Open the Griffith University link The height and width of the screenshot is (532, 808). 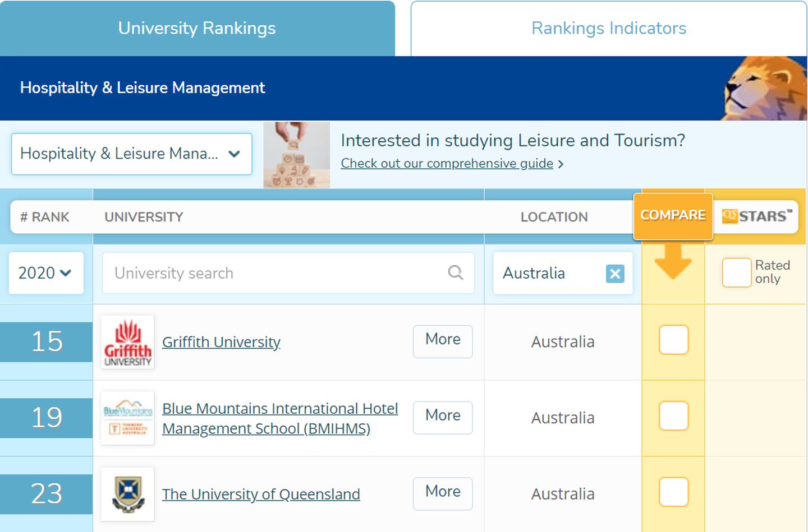pos(221,342)
